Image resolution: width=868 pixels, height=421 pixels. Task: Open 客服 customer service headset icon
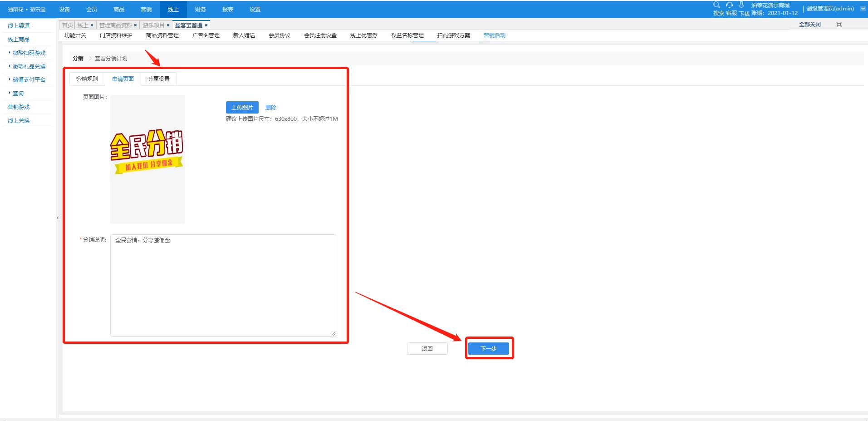pyautogui.click(x=729, y=5)
